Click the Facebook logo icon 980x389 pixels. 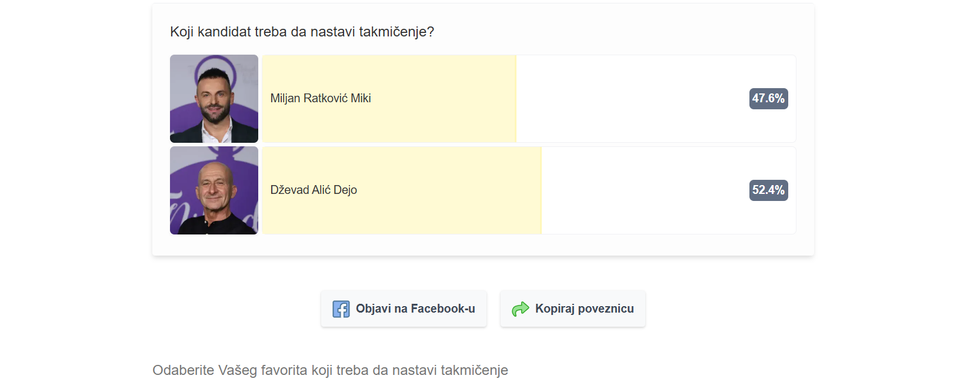click(342, 308)
